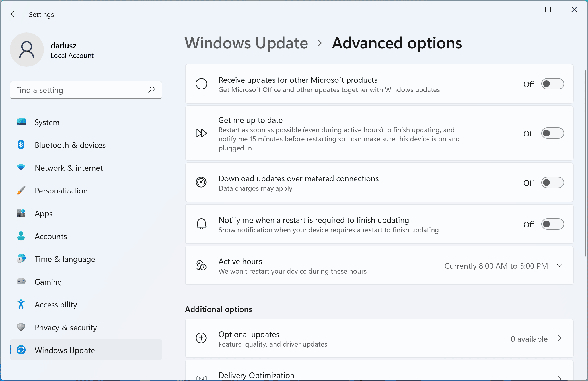
Task: Click the Network Wi-Fi icon
Action: pyautogui.click(x=21, y=168)
